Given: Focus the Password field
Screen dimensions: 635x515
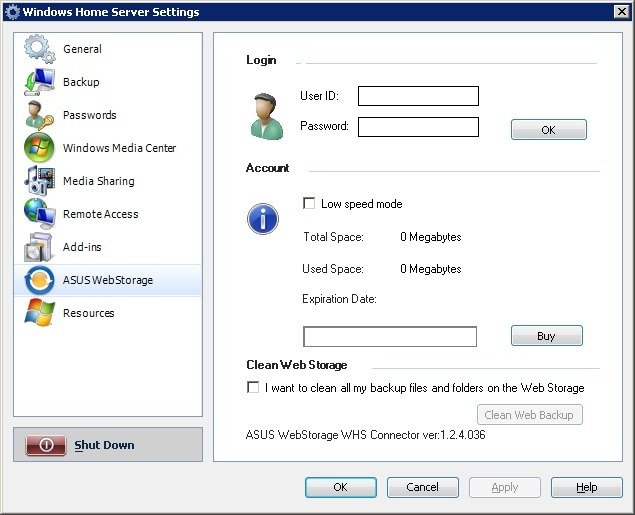Looking at the screenshot, I should [x=418, y=127].
